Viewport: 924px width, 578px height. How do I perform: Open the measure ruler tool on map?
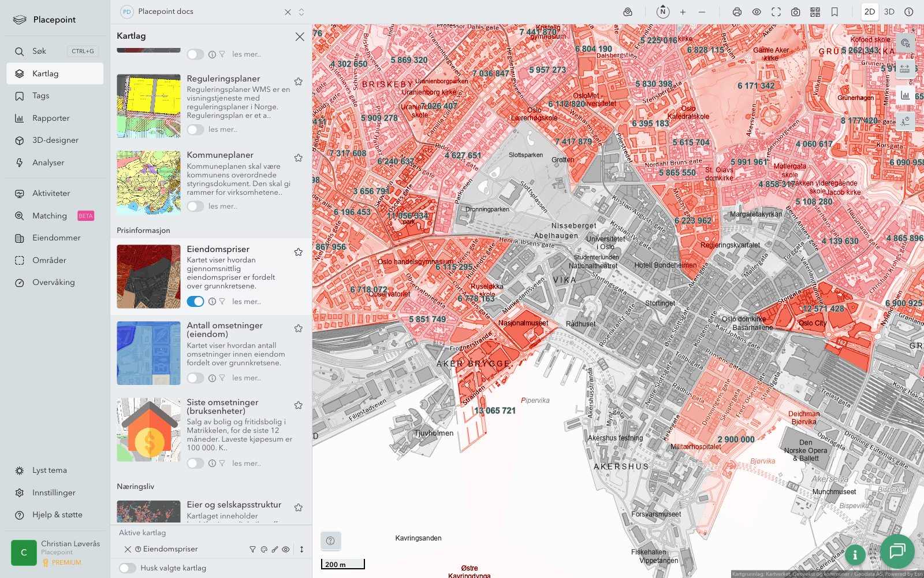905,69
